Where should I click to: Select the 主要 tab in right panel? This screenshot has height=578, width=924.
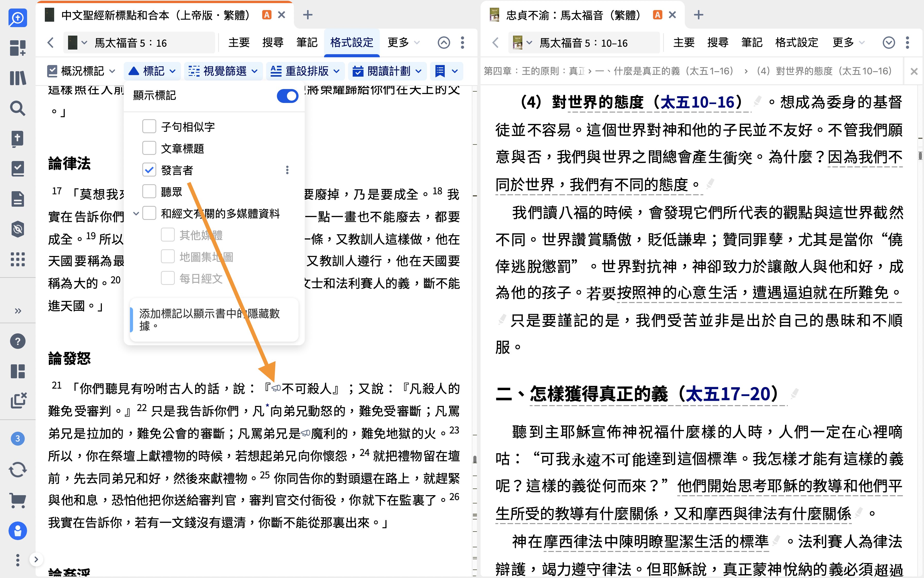(684, 42)
